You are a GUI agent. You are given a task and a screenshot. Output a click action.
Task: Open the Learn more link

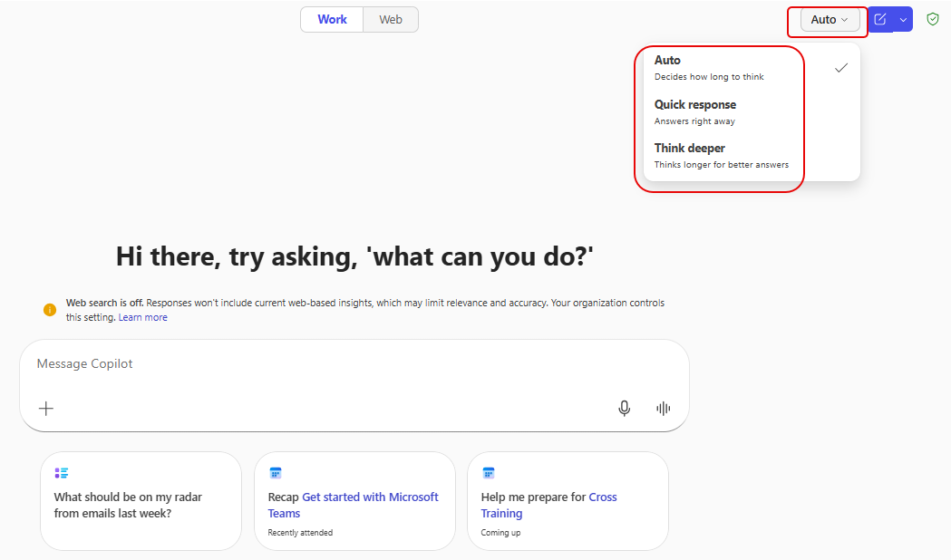pyautogui.click(x=142, y=318)
